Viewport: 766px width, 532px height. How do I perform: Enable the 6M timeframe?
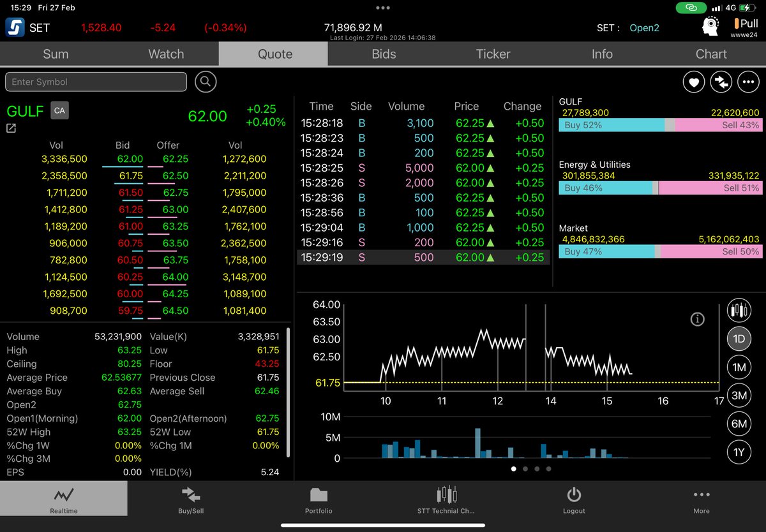point(739,424)
